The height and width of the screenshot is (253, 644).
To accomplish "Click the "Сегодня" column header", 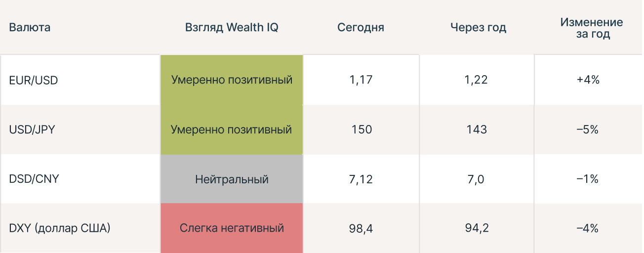I will pyautogui.click(x=361, y=27).
